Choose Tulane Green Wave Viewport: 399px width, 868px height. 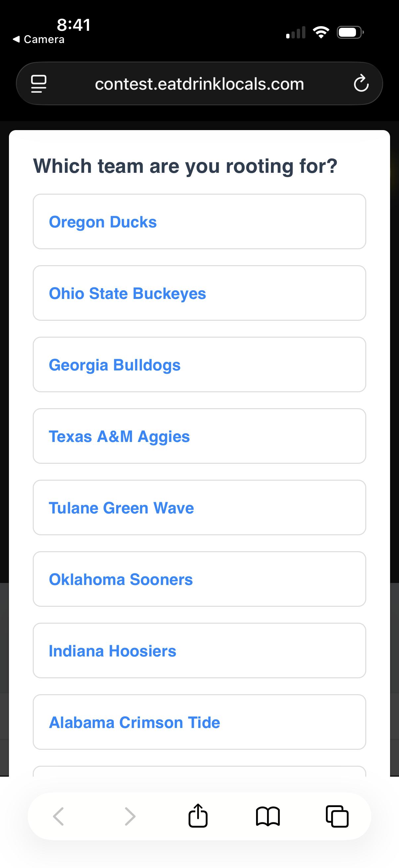tap(199, 507)
